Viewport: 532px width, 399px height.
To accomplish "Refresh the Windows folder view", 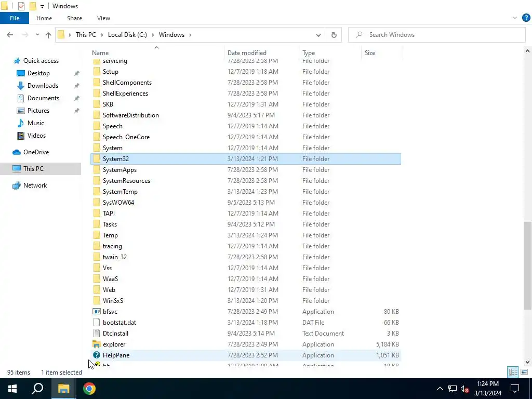I will coord(334,35).
